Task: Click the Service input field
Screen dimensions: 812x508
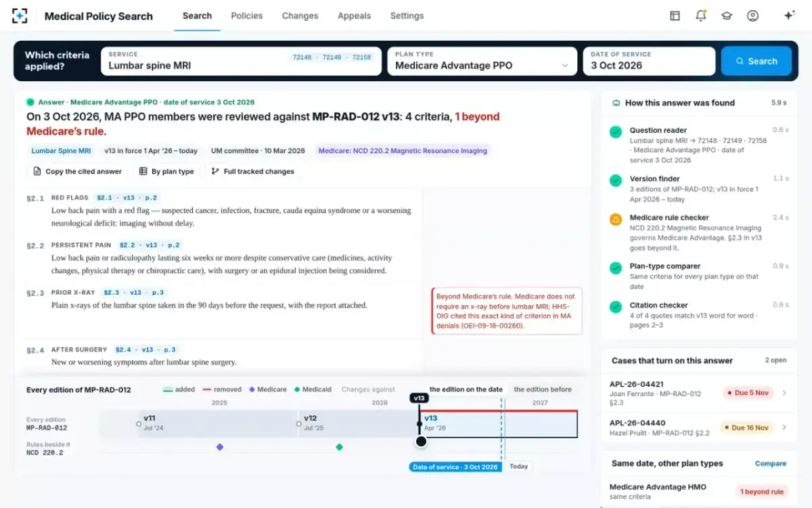Action: pos(242,61)
